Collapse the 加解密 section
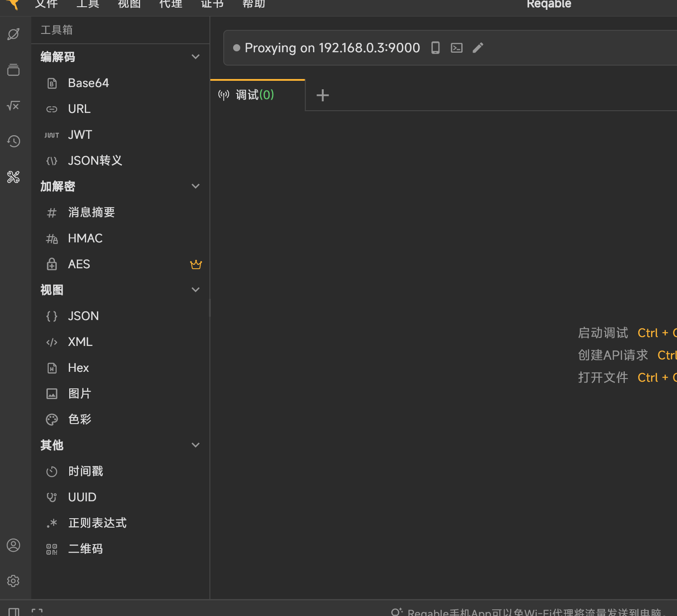The width and height of the screenshot is (677, 616). 196,186
